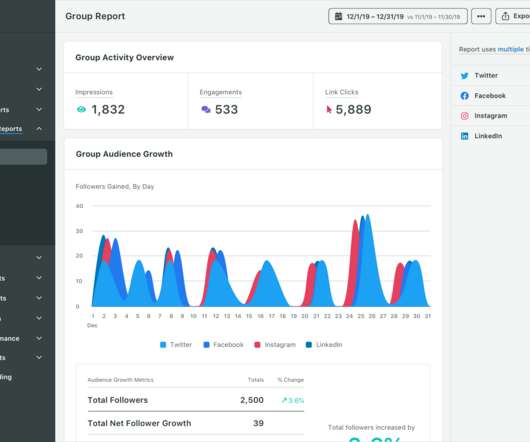Open the "multiple" link in report note
Screen dimensions: 530x442
pyautogui.click(x=510, y=49)
